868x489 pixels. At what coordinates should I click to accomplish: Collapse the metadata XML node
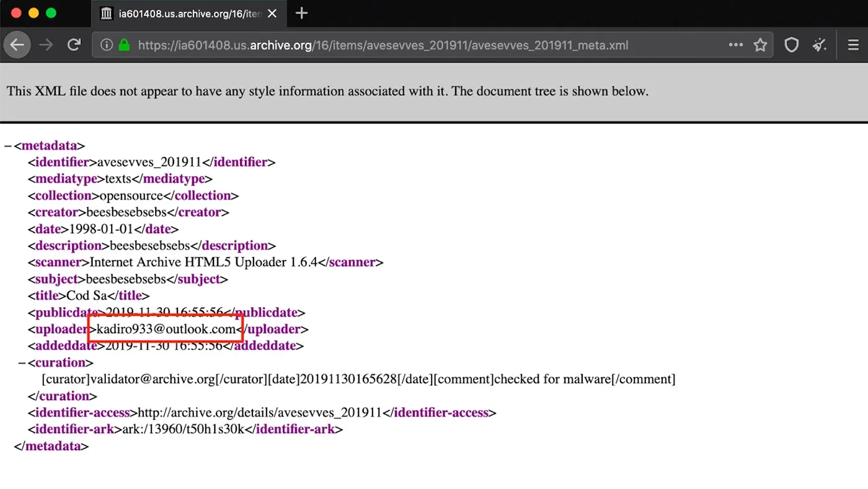(7, 145)
